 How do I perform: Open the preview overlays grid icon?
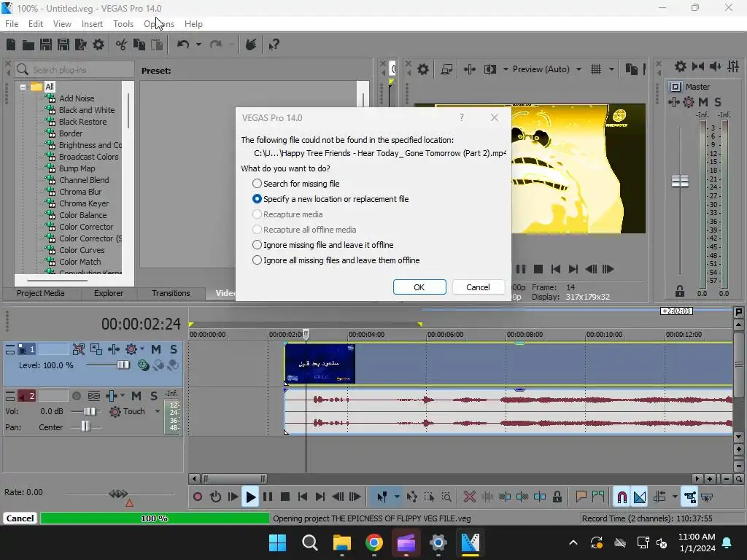tap(596, 69)
